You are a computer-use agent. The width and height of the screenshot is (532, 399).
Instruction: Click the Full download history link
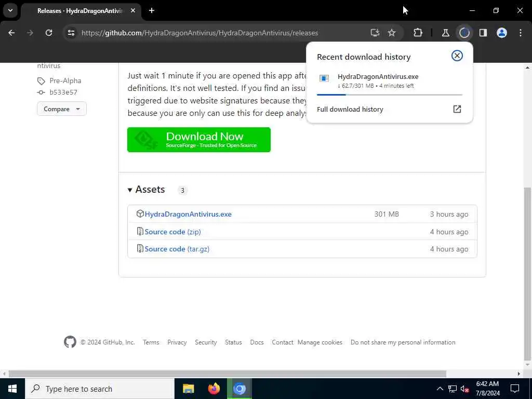(350, 109)
